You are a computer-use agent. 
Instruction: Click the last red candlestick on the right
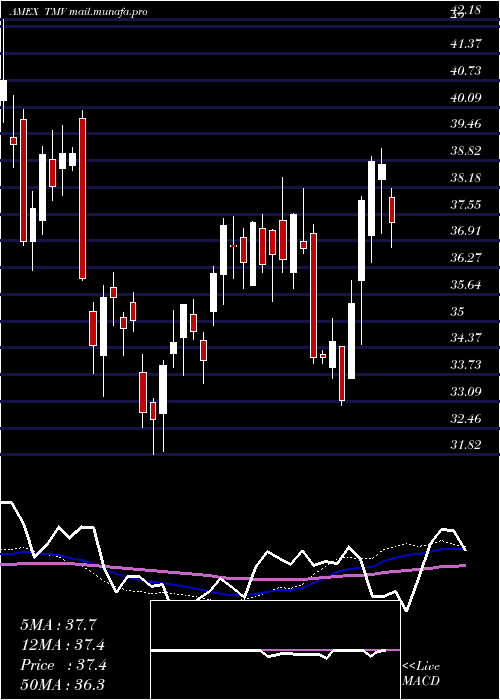coord(392,210)
